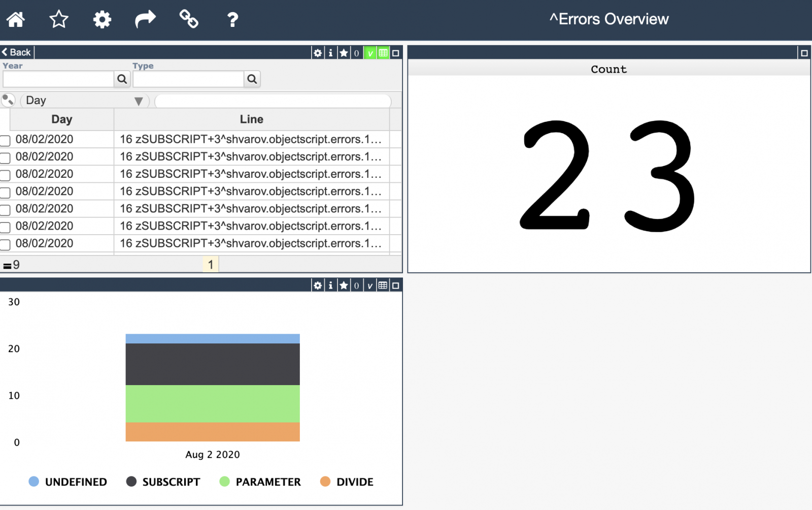Show chart widget info icon
Screen dimensions: 812x510
[x=330, y=285]
